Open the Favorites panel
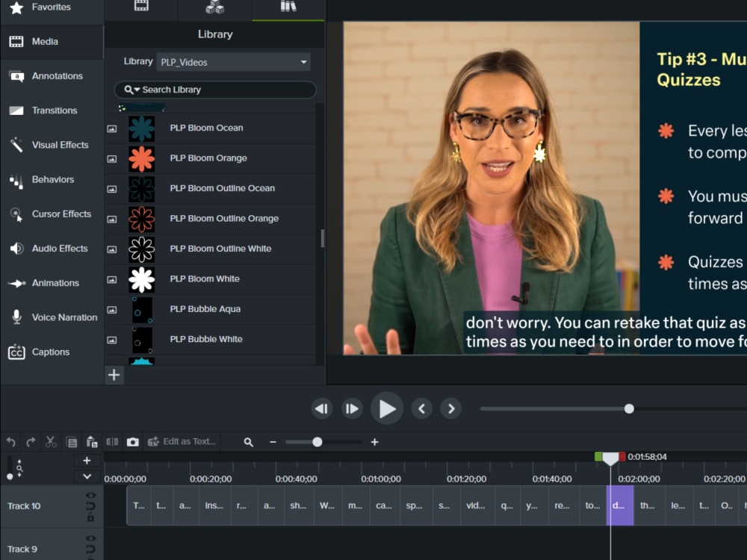 51,7
